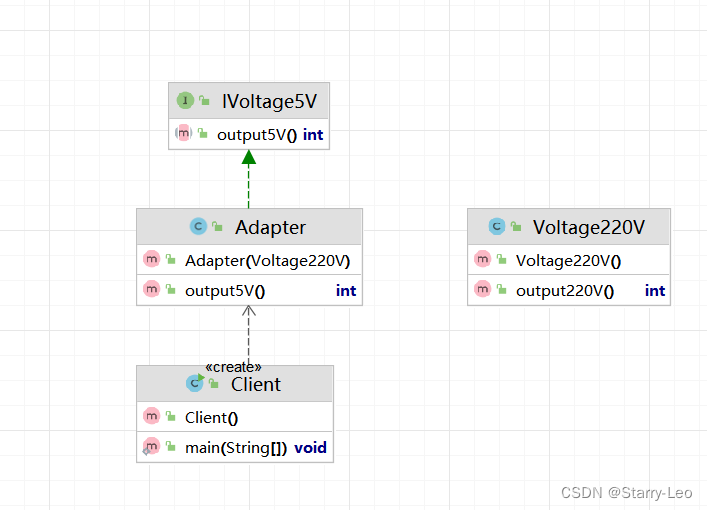
Task: Select the Adapter(Voltage220V) constructor row
Action: (x=249, y=260)
